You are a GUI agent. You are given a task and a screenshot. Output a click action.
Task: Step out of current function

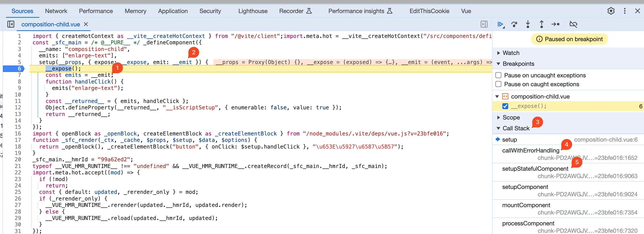click(542, 24)
